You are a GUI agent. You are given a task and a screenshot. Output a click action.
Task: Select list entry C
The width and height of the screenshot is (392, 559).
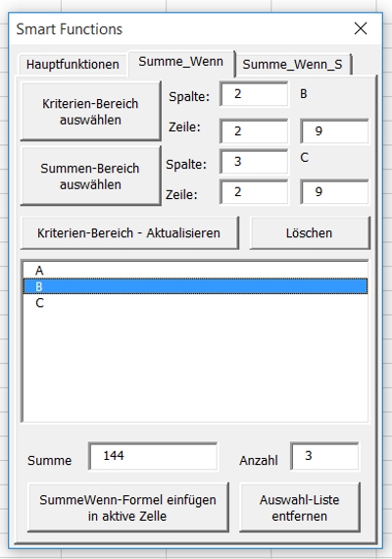click(x=195, y=303)
